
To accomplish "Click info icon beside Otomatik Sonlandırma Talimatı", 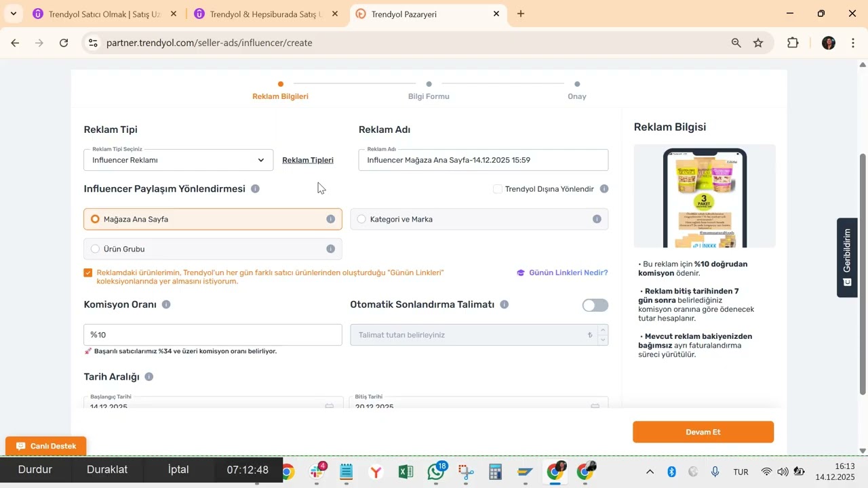I will tap(505, 304).
